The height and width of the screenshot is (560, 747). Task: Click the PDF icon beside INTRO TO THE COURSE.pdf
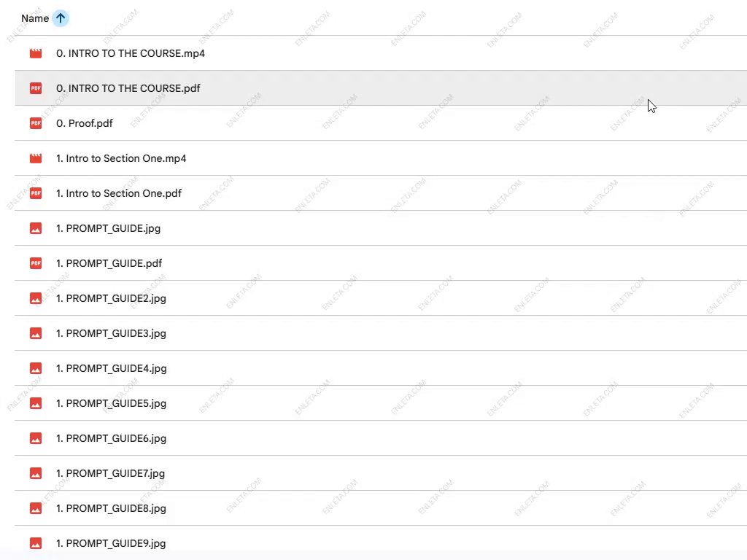coord(36,88)
